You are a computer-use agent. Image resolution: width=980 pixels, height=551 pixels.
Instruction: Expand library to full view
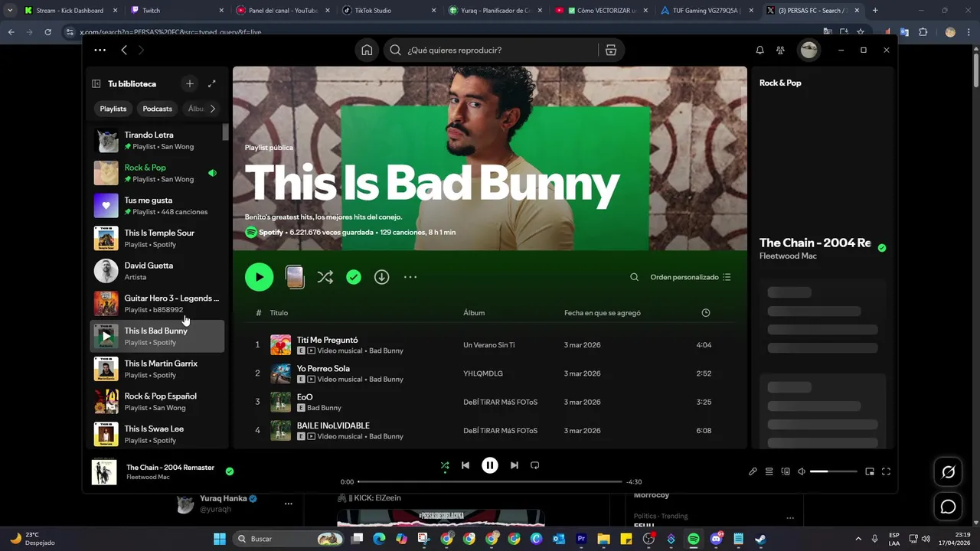point(212,83)
